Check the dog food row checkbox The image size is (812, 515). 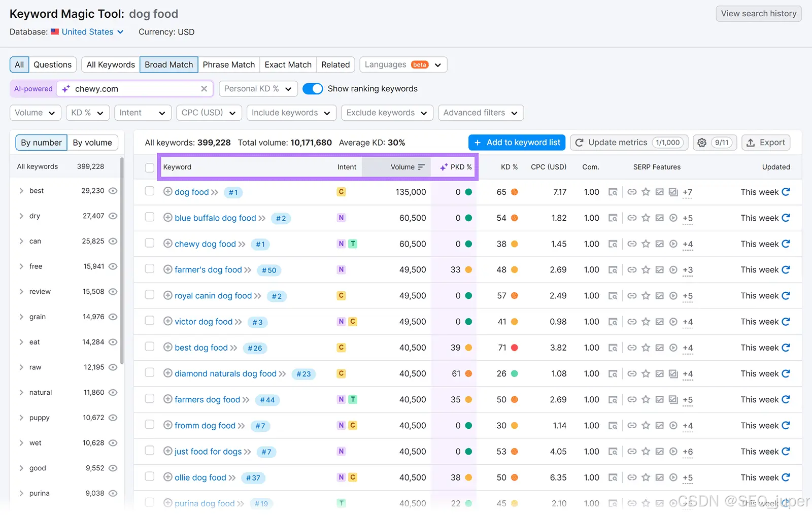[149, 191]
